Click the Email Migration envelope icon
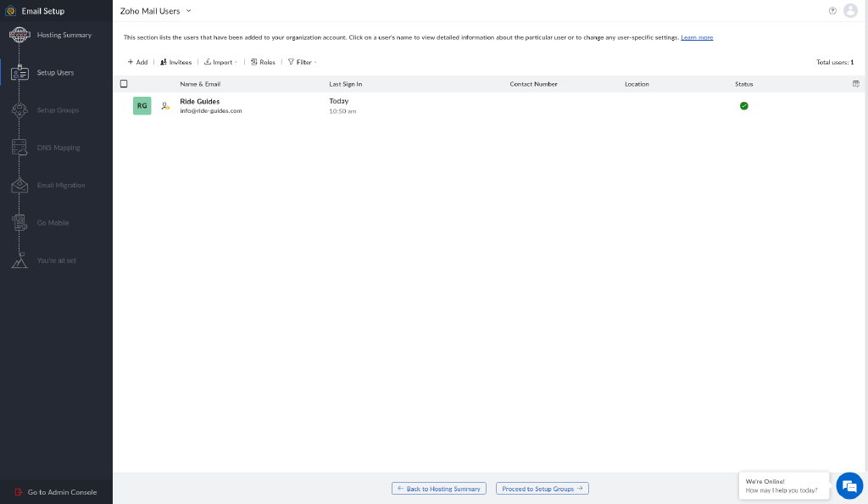868x504 pixels. click(19, 185)
